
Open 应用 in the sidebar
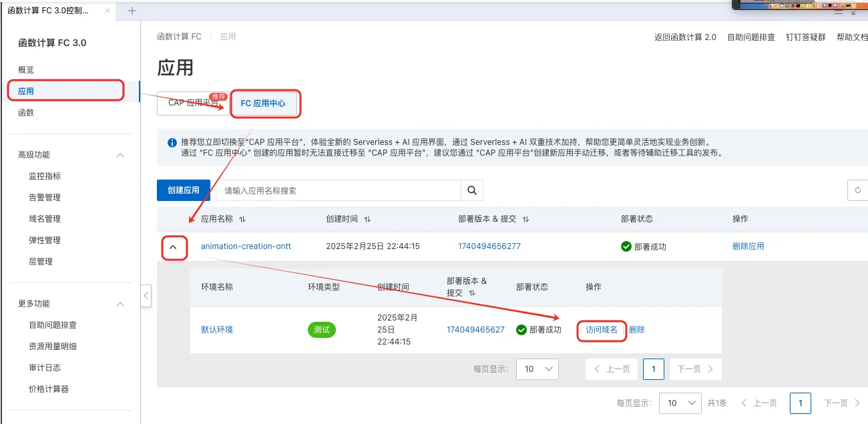(x=26, y=91)
